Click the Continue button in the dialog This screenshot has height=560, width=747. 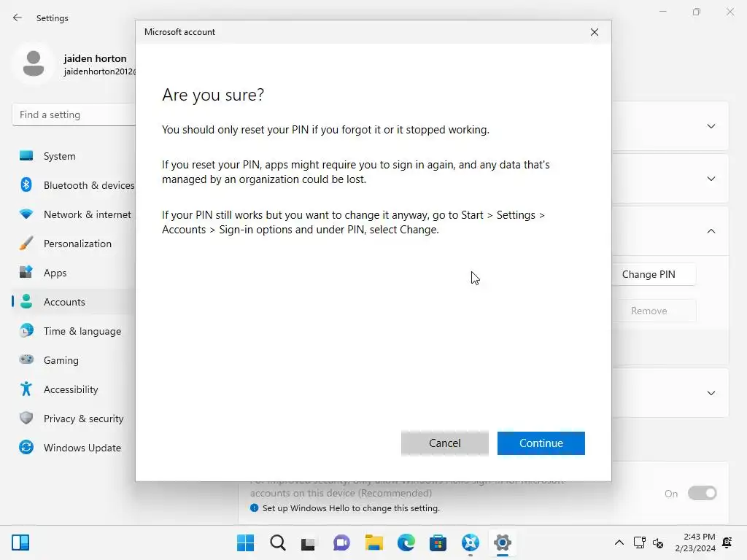pos(541,443)
